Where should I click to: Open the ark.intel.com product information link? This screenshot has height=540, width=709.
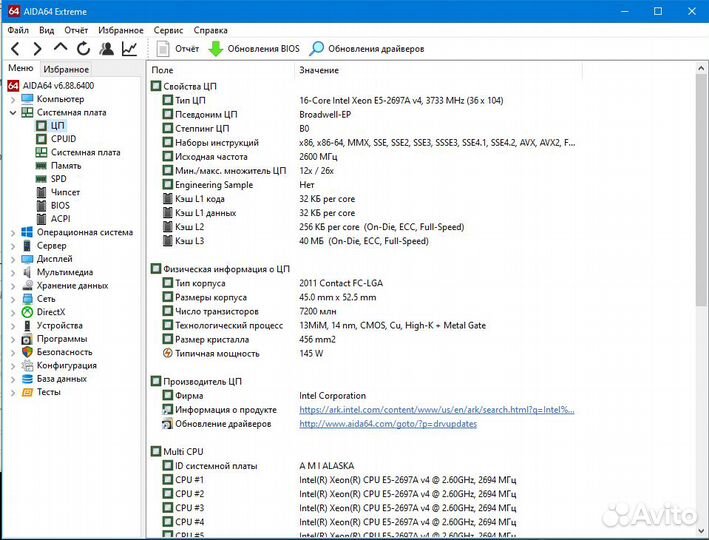point(437,410)
